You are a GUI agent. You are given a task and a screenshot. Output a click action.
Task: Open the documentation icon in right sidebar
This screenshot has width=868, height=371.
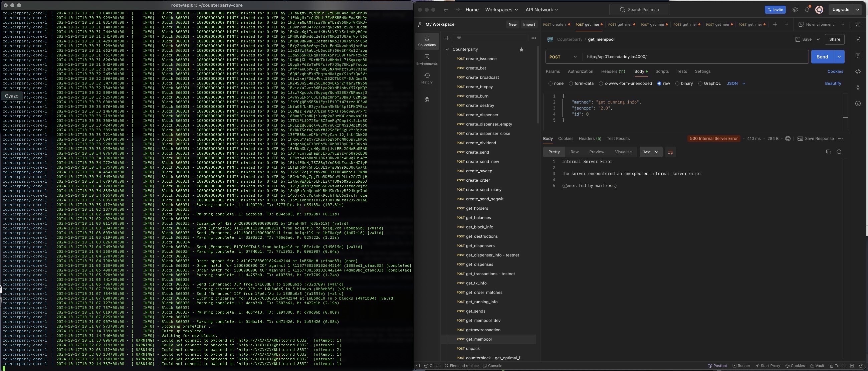[x=858, y=39]
